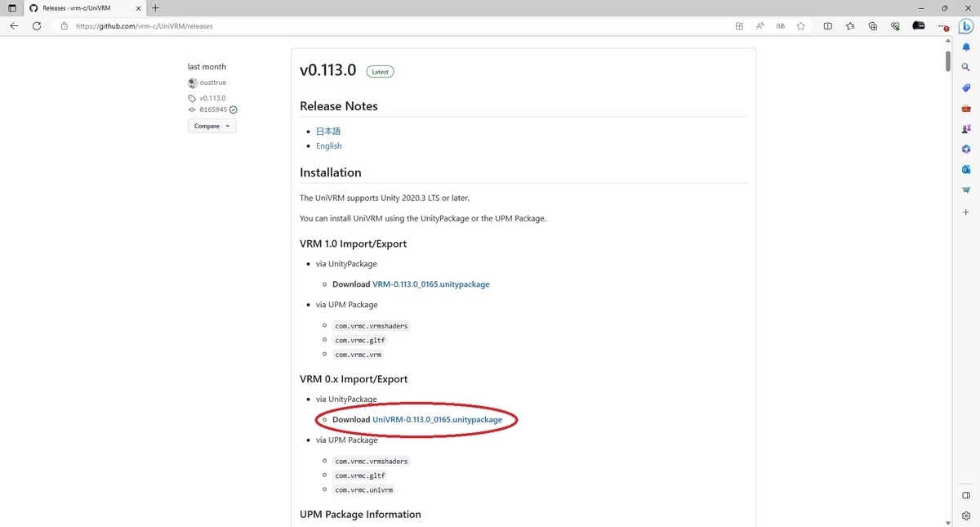Click the com.vrmc.univrm package name
980x527 pixels.
364,490
